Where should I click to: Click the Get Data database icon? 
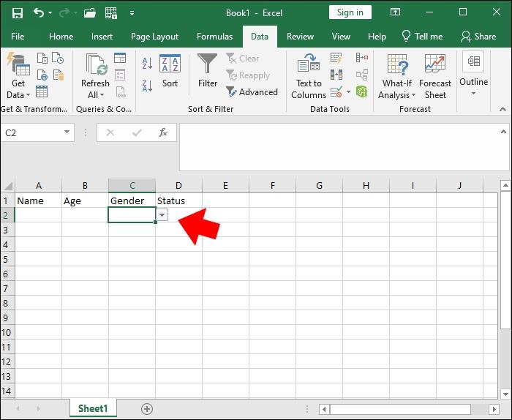18,64
